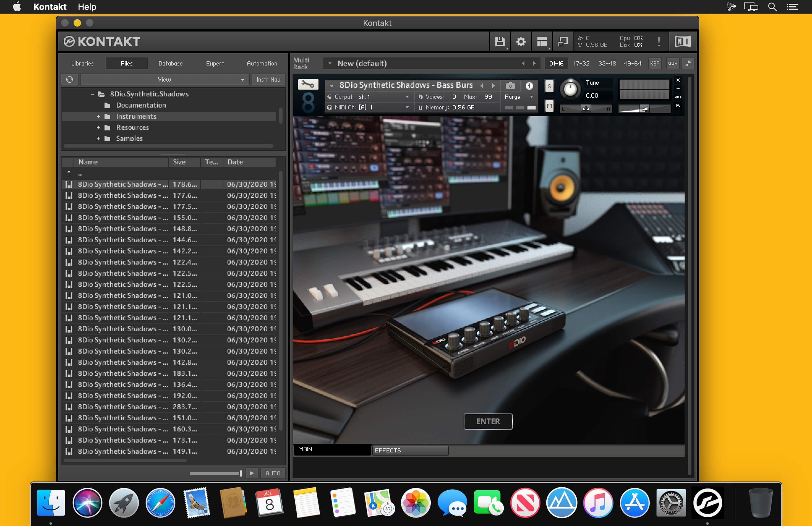This screenshot has width=812, height=526.
Task: Open Safari from the dock
Action: tap(160, 503)
